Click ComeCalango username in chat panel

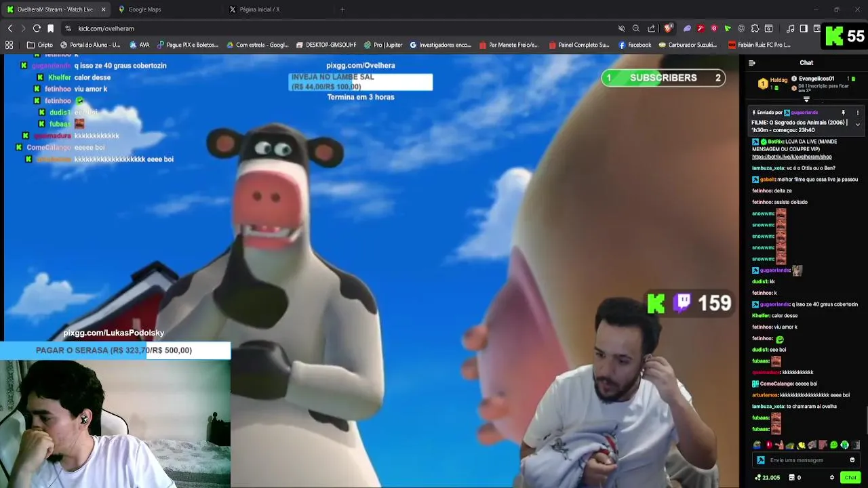777,384
